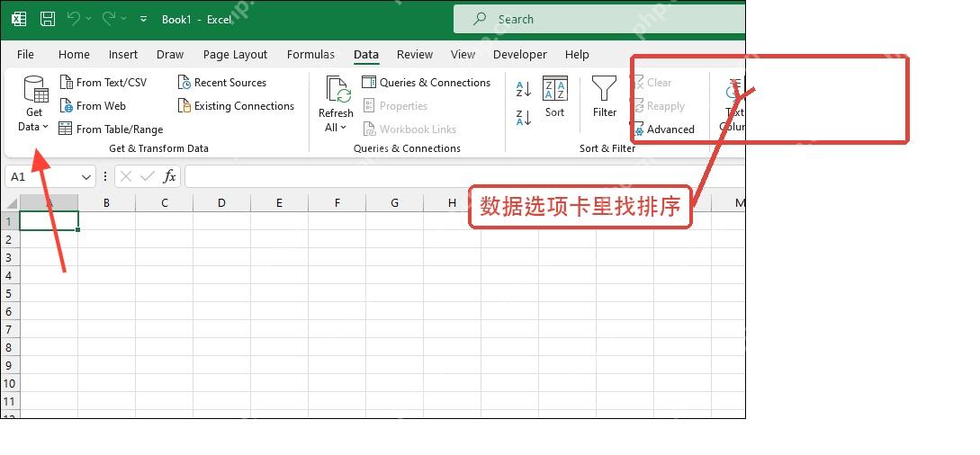Click Enter checkmark in formula bar

pos(148,176)
